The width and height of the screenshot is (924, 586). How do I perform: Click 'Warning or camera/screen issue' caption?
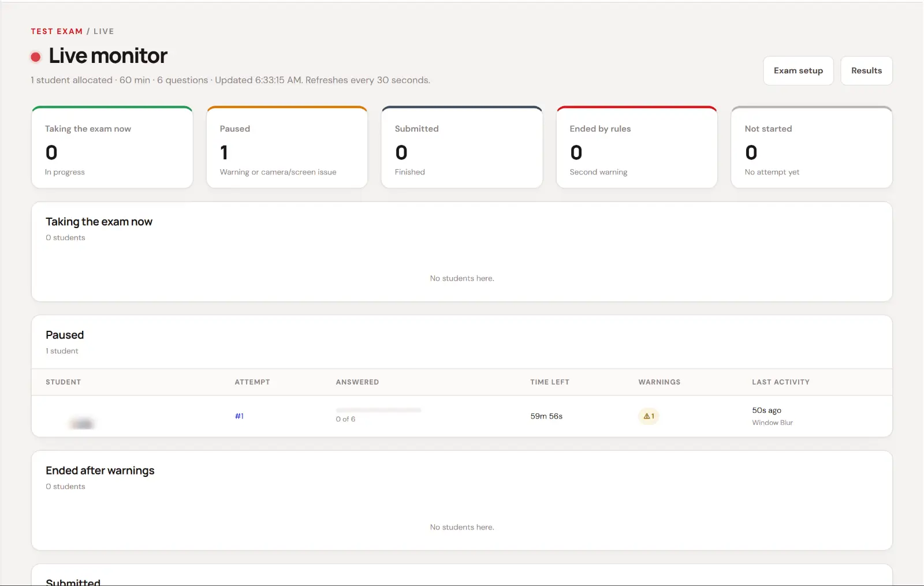click(278, 172)
